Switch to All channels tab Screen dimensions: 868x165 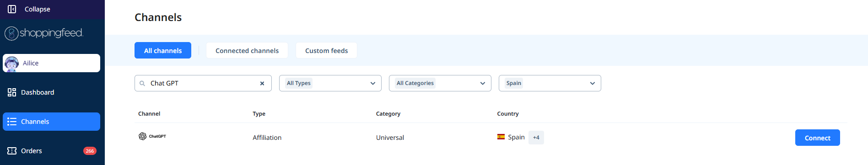[x=163, y=50]
